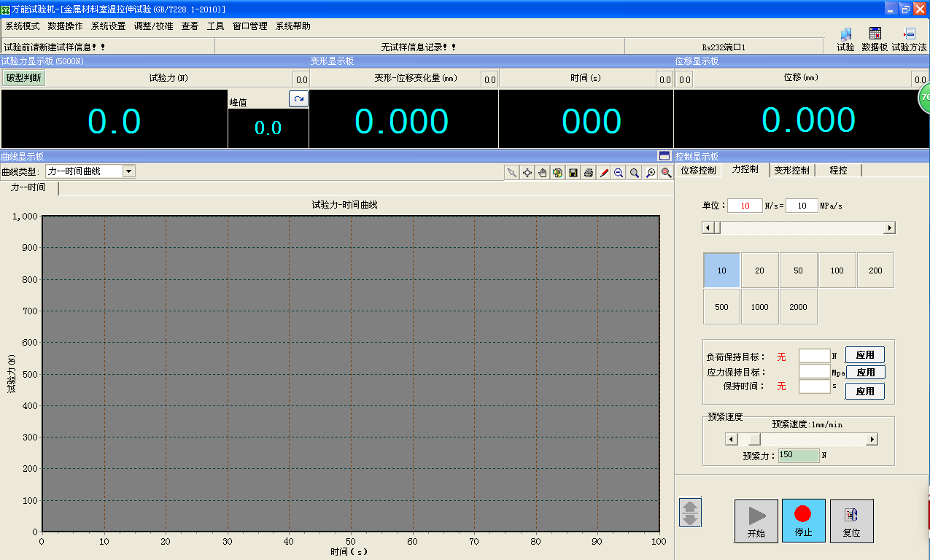Select the red pen drawing tool
Image resolution: width=930 pixels, height=560 pixels.
coord(604,173)
